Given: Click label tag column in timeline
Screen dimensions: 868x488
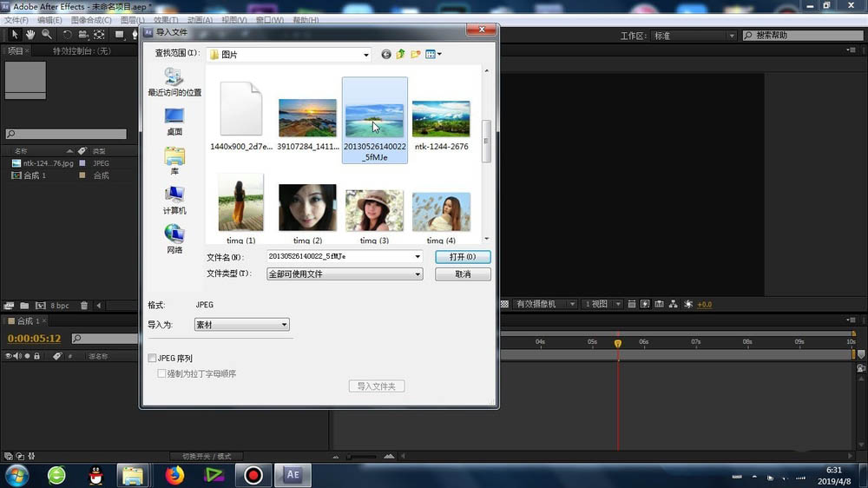Looking at the screenshot, I should click(57, 356).
